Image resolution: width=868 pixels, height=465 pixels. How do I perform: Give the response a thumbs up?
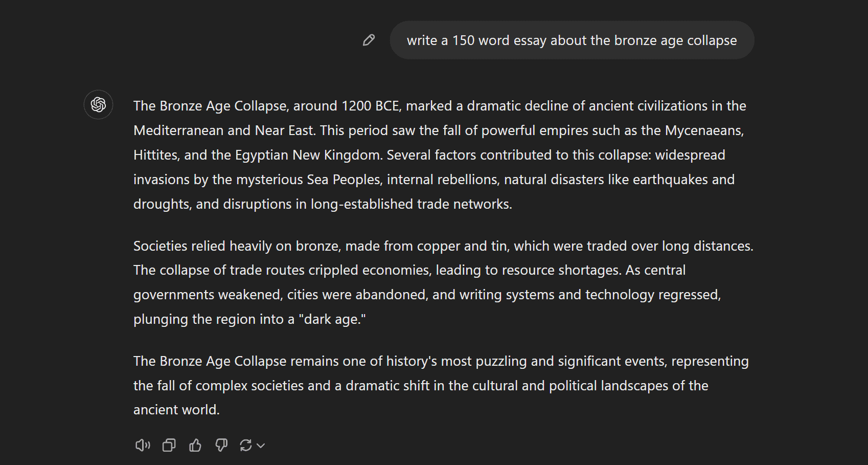[x=195, y=446]
